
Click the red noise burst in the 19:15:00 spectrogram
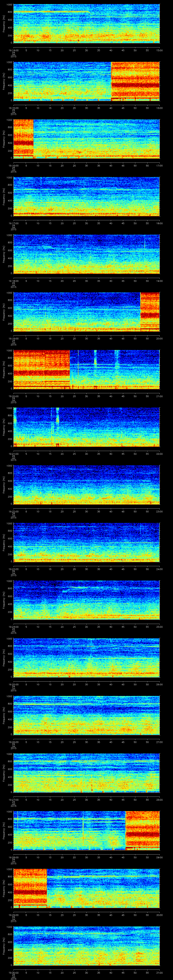[135, 81]
